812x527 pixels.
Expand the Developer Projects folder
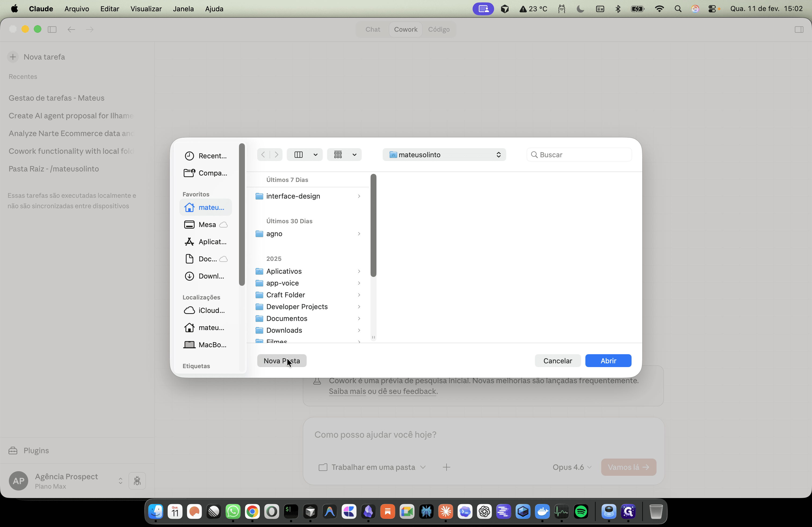[359, 306]
